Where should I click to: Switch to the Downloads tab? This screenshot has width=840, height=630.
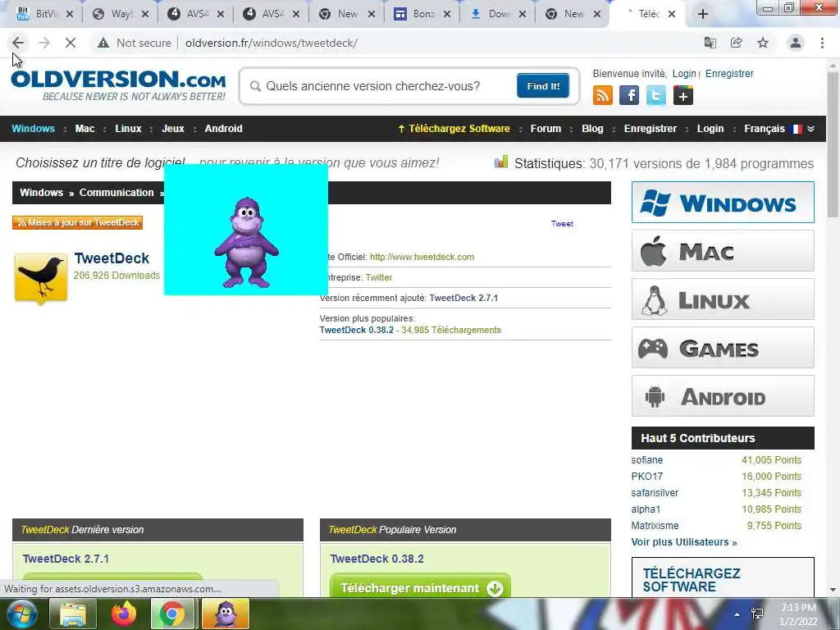498,14
